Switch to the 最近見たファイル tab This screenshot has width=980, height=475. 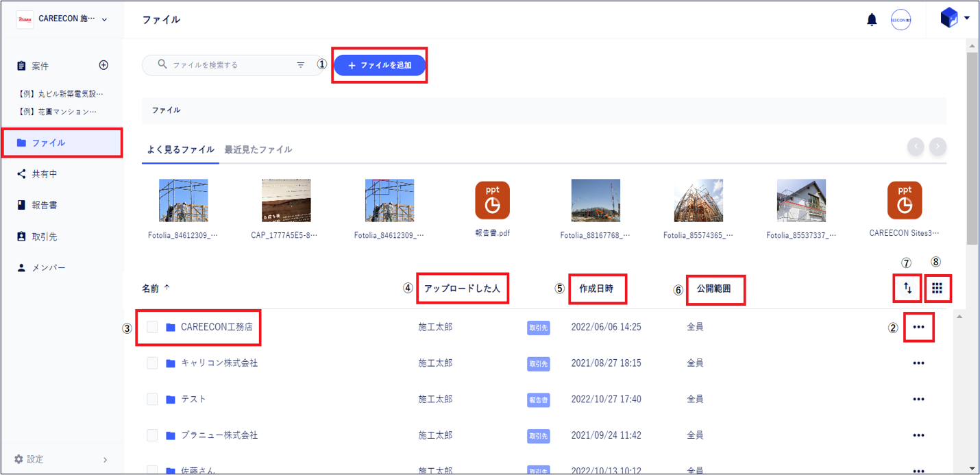pos(258,149)
